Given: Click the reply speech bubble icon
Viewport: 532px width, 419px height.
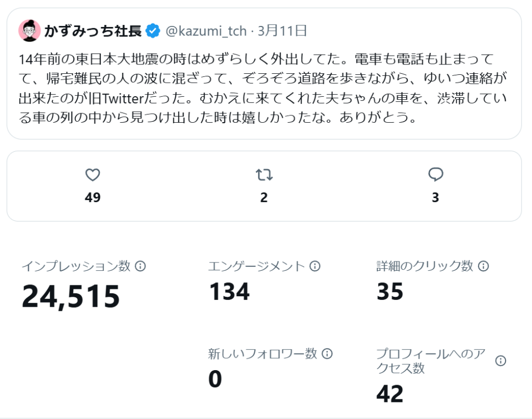Looking at the screenshot, I should click(435, 175).
